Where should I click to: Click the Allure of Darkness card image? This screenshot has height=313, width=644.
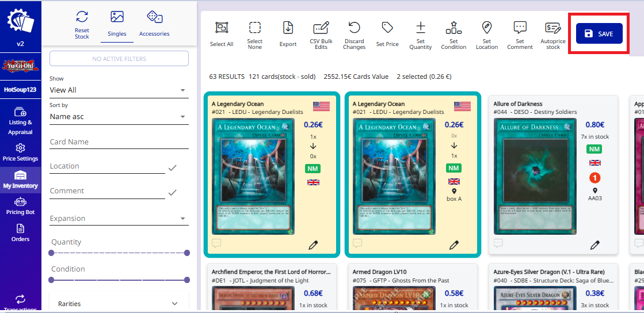[535, 177]
